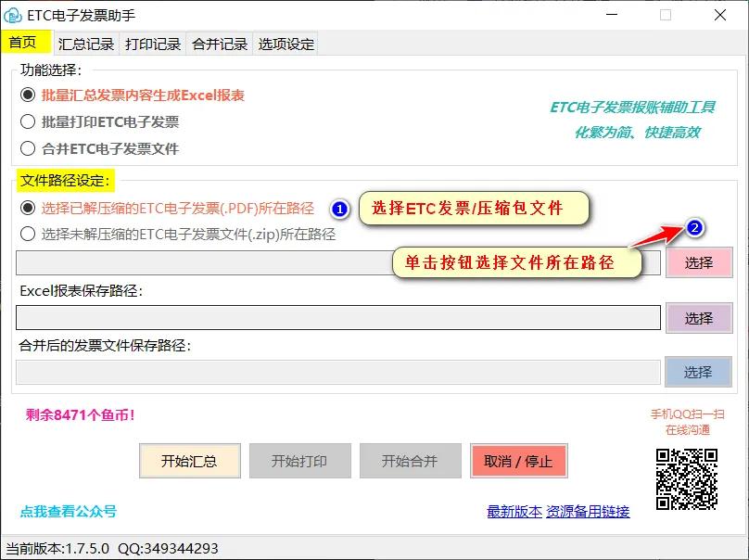The height and width of the screenshot is (560, 749).
Task: Open the 首页 tab
Action: [26, 43]
